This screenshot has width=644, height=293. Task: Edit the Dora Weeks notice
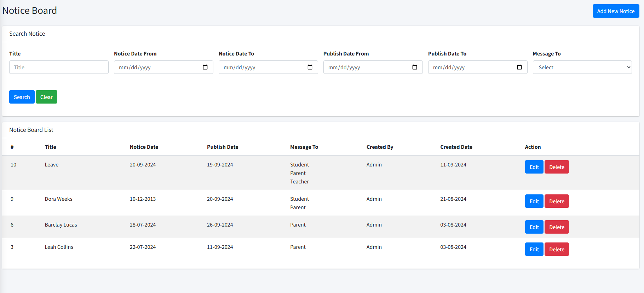(x=534, y=201)
